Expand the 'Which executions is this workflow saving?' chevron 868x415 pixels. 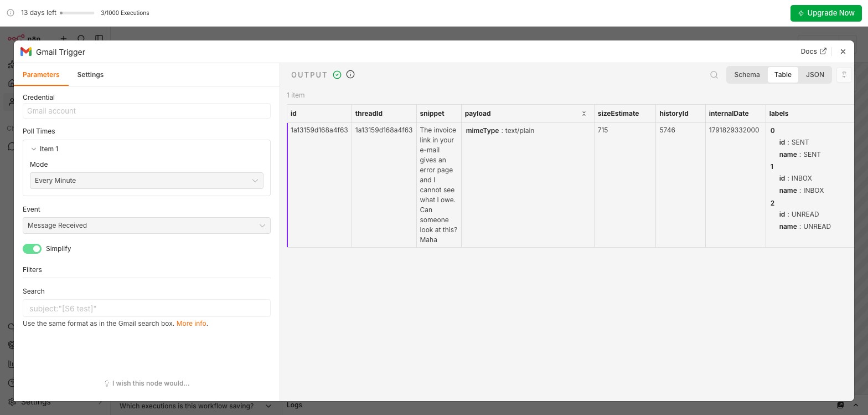coord(268,406)
